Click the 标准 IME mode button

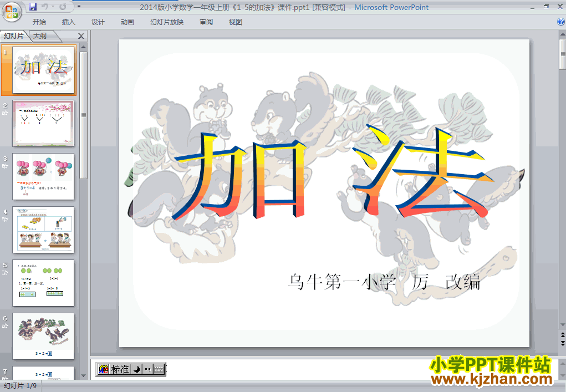pyautogui.click(x=120, y=369)
